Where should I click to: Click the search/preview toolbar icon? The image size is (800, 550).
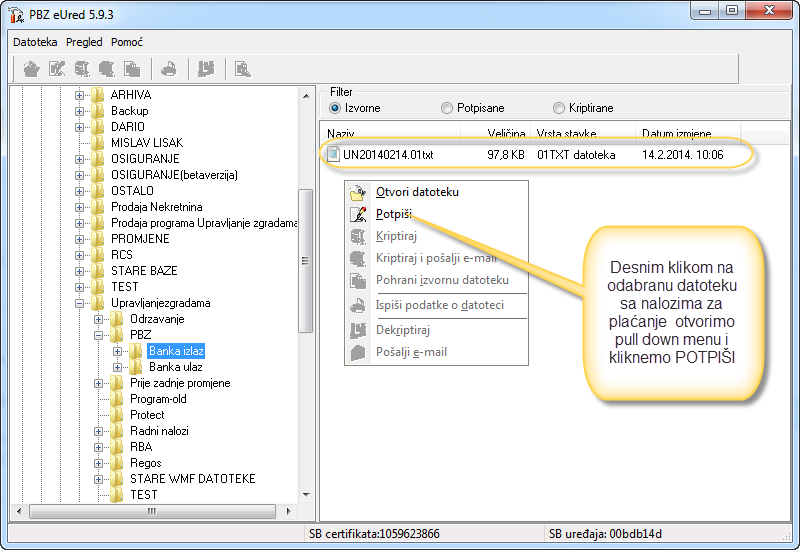click(242, 68)
